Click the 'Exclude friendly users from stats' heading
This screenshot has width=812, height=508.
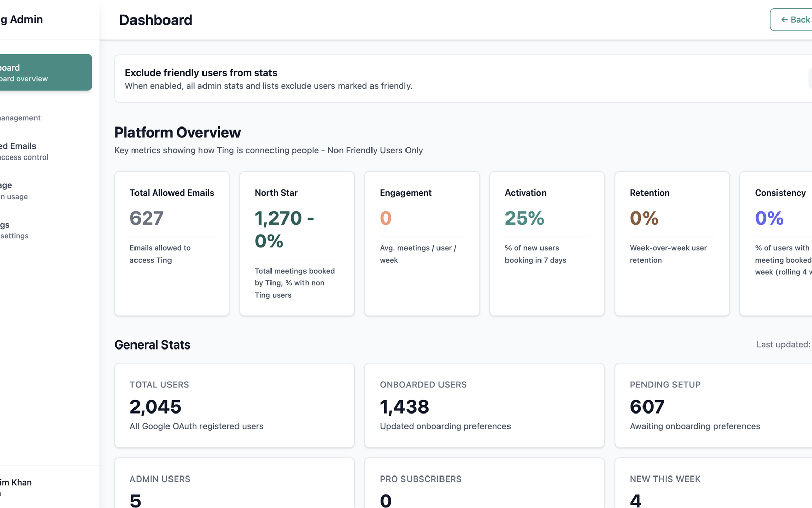(x=201, y=73)
